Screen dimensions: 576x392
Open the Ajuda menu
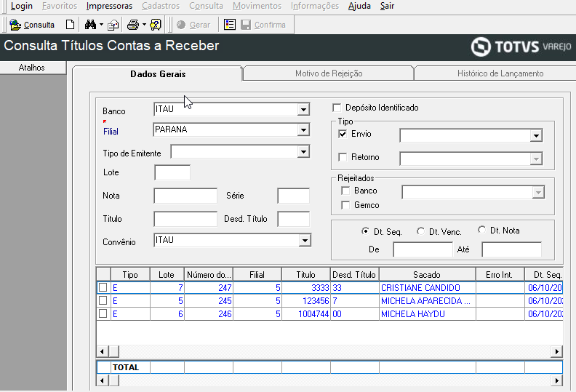click(359, 6)
